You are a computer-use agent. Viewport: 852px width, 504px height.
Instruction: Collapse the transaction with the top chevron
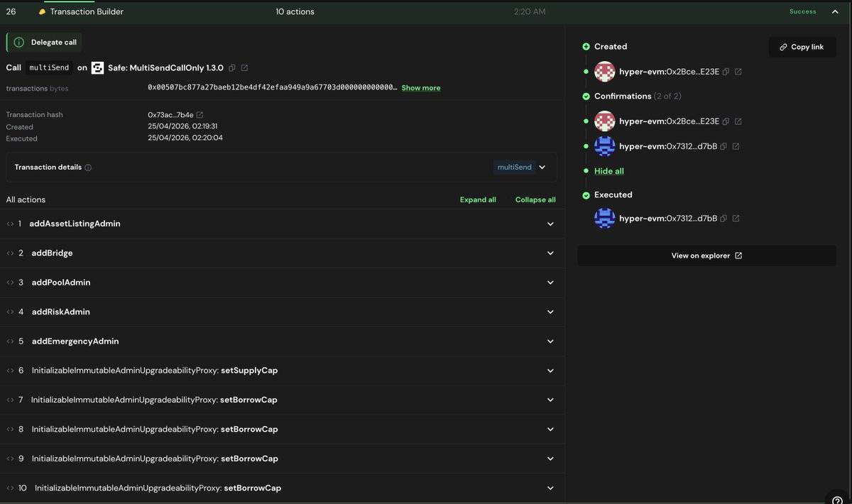[x=834, y=11]
